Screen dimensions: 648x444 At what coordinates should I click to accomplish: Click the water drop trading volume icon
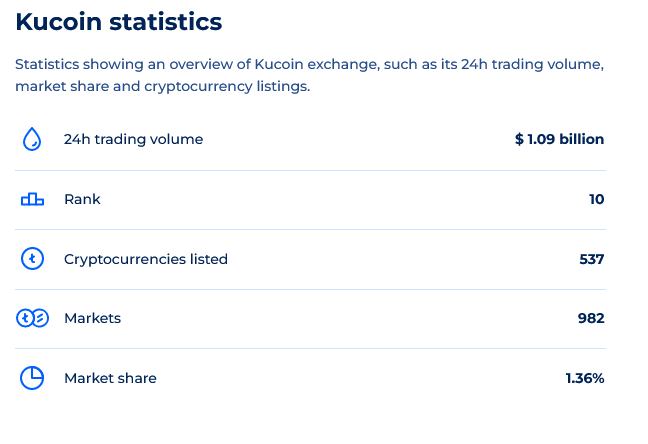coord(32,139)
